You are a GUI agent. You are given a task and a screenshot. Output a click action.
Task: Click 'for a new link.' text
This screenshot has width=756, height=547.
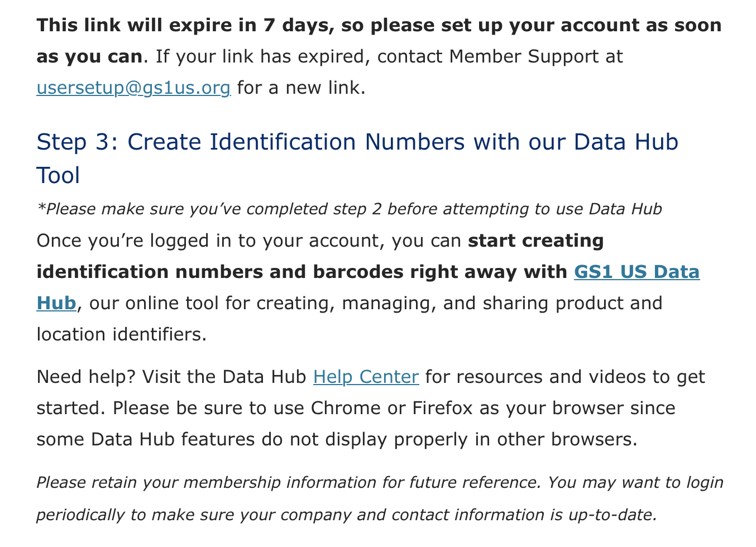click(301, 88)
